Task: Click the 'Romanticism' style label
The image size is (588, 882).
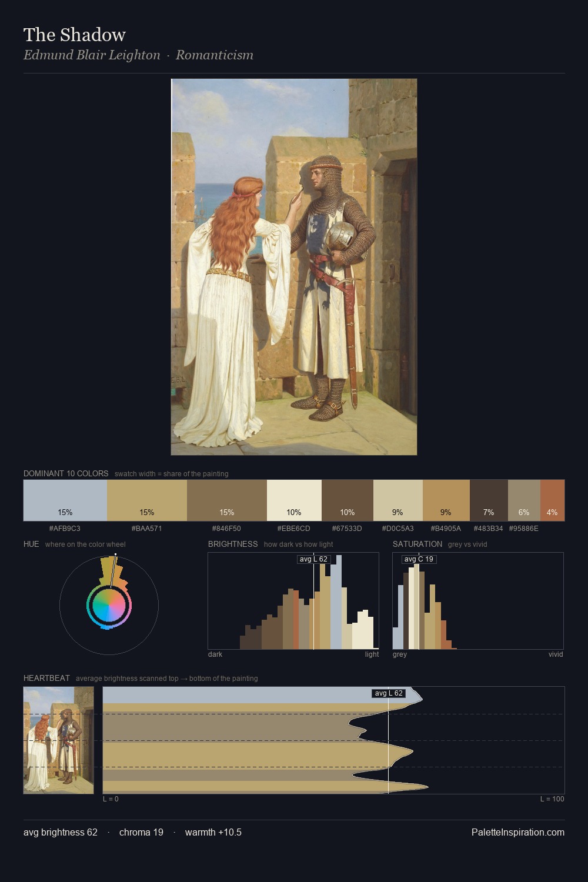Action: [215, 55]
